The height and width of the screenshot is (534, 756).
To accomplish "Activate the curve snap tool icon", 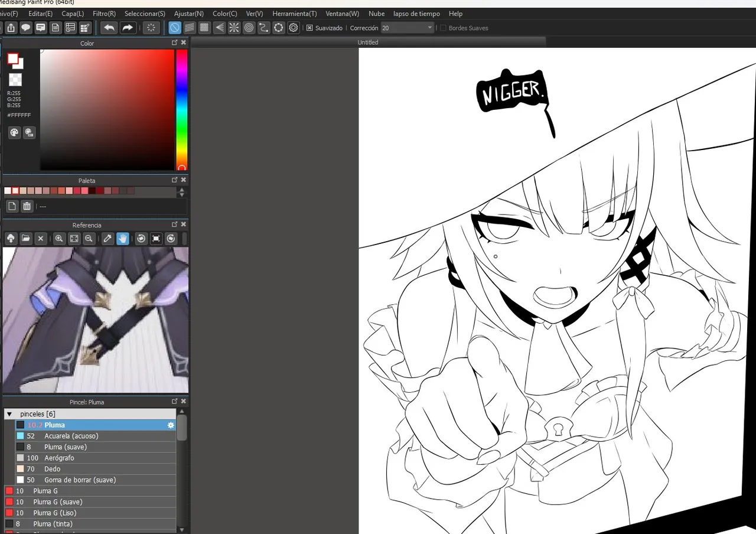I will 263,28.
